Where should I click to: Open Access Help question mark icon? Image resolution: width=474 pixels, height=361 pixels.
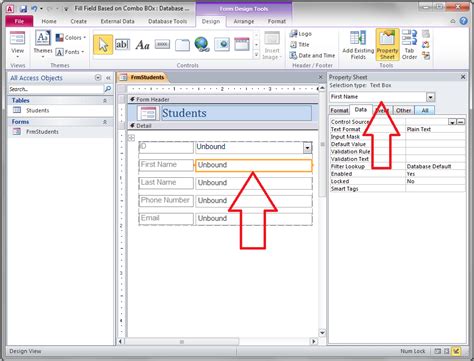[463, 21]
